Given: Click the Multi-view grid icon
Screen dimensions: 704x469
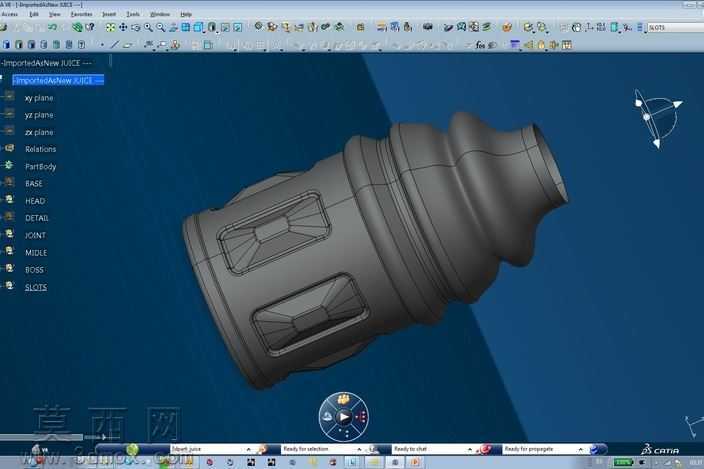Looking at the screenshot, I should (x=185, y=27).
